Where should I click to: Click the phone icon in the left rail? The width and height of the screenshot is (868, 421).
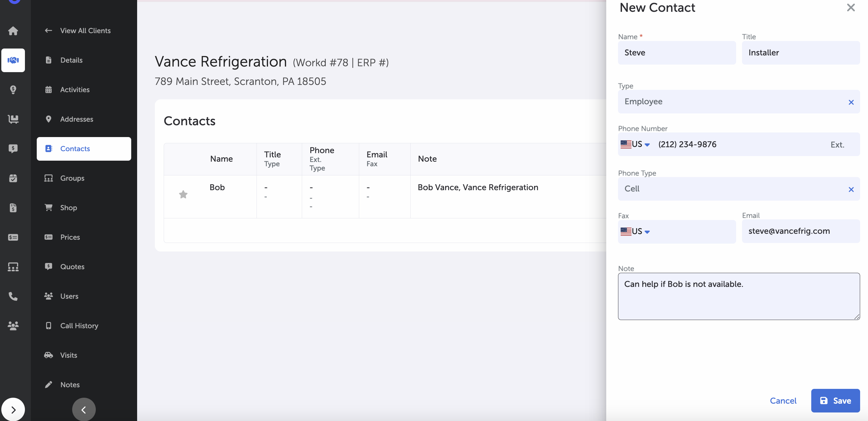(13, 296)
